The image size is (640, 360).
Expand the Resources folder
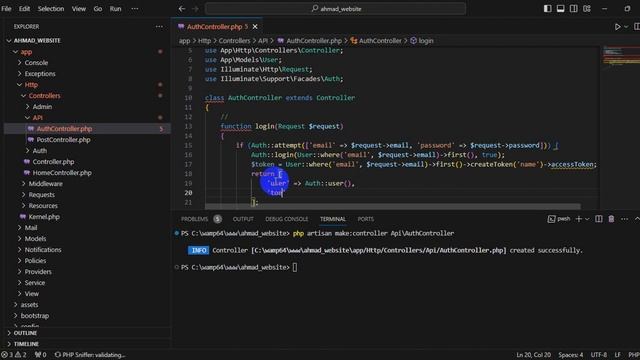[43, 206]
